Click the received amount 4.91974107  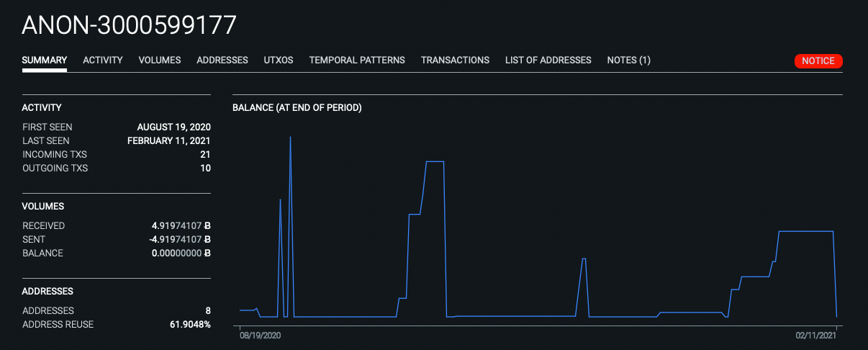(x=177, y=226)
